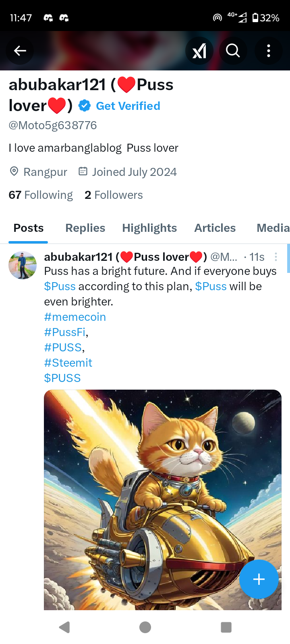Tap the blue compose plus button
This screenshot has height=644, width=290.
point(259,579)
